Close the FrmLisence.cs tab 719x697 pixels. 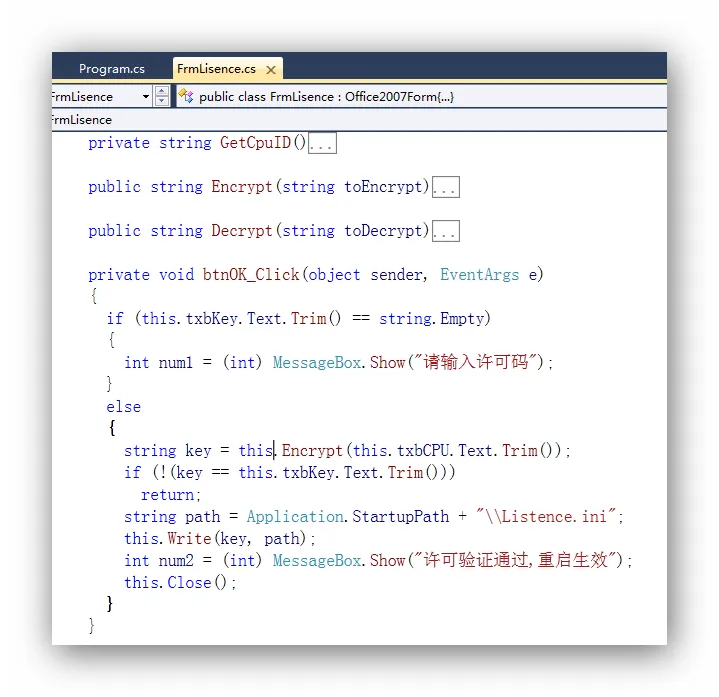[x=271, y=70]
